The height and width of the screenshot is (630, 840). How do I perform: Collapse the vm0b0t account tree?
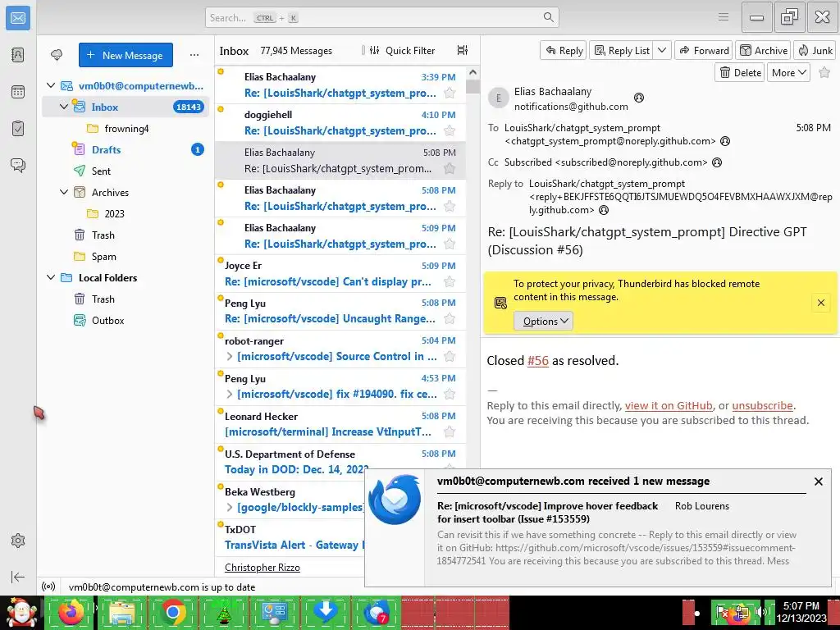[51, 85]
